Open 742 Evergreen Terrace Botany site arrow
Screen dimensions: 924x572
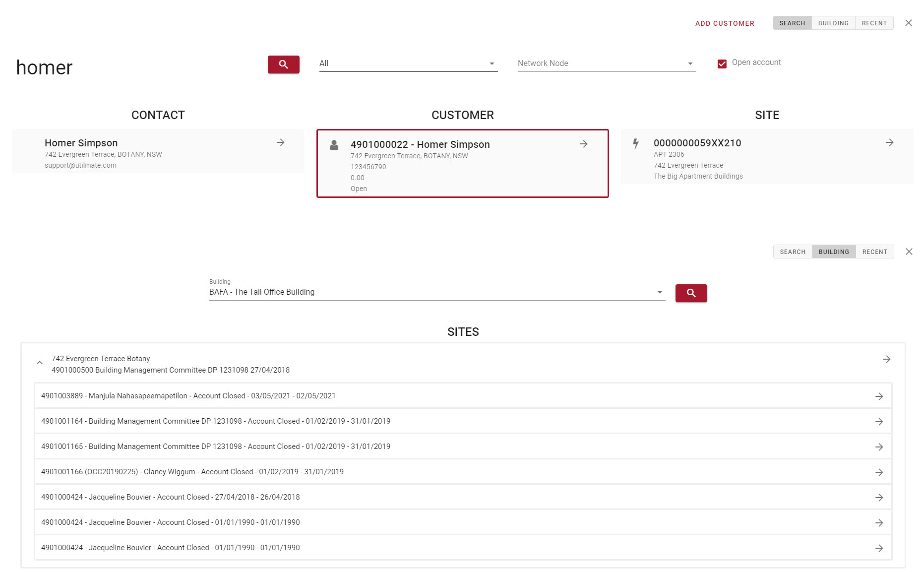click(886, 359)
